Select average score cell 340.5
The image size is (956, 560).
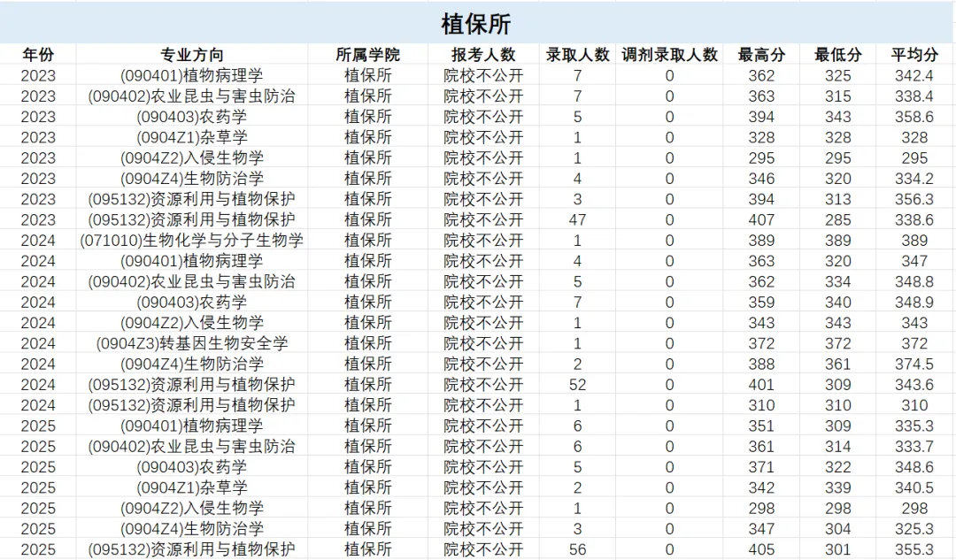coord(914,487)
